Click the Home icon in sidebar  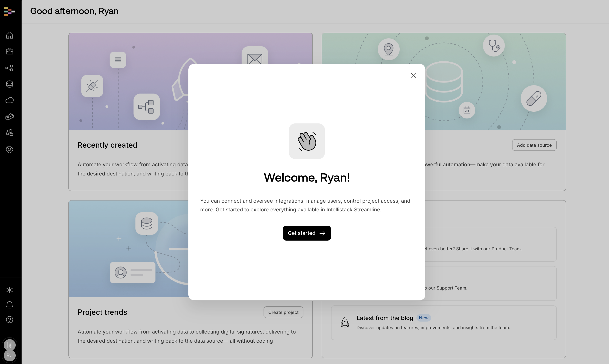[x=10, y=35]
